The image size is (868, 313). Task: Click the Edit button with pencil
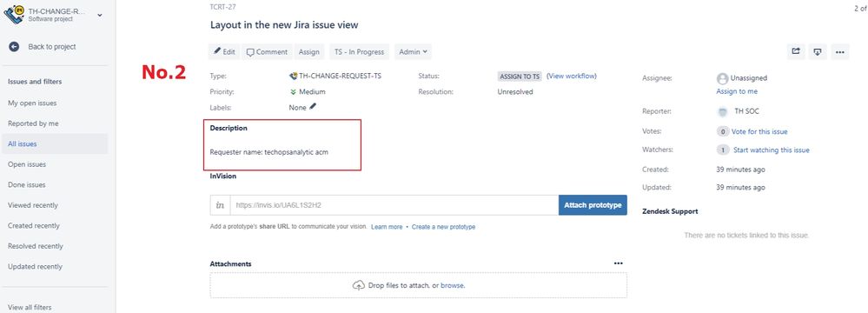click(225, 51)
